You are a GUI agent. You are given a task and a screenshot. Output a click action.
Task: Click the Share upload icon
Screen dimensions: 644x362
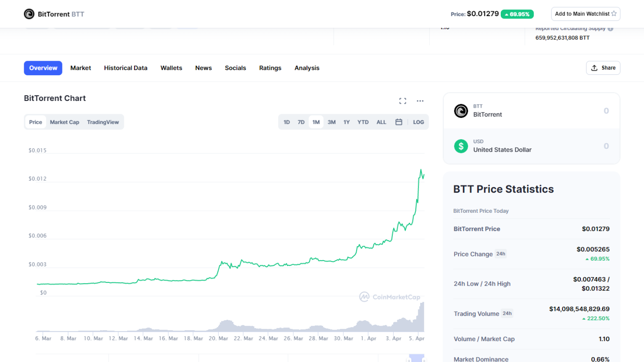[x=594, y=68]
